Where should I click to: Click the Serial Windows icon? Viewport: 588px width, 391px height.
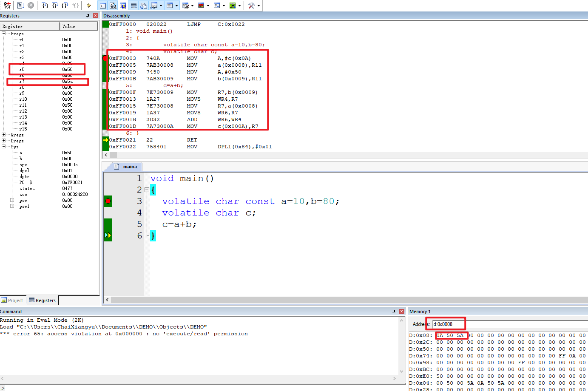[185, 6]
